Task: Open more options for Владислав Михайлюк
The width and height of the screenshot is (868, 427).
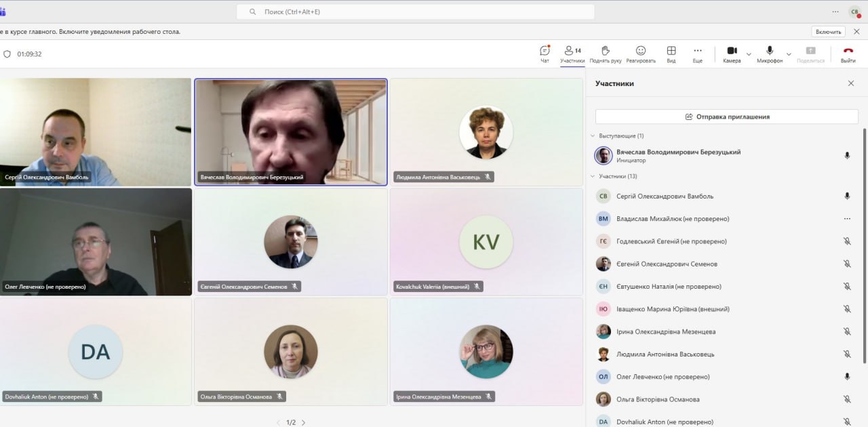Action: (x=847, y=219)
